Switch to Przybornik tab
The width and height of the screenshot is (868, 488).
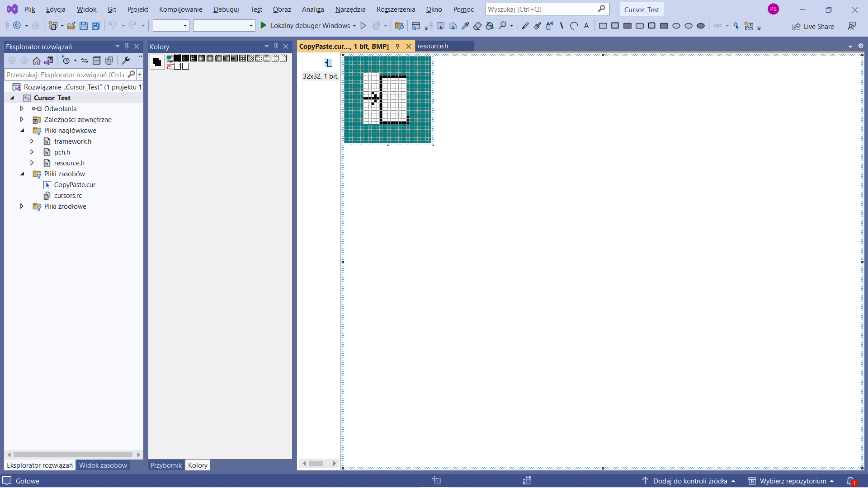pyautogui.click(x=166, y=465)
